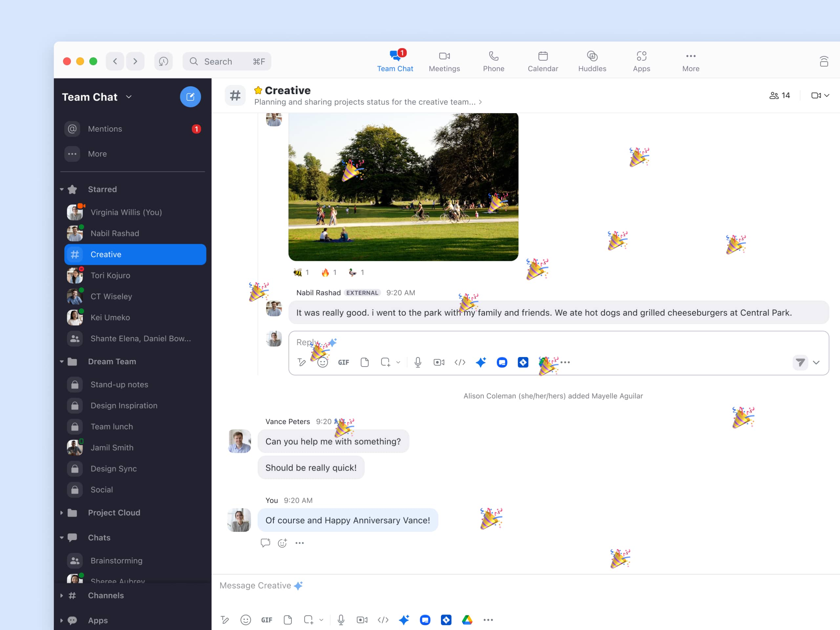This screenshot has height=630, width=840.
Task: Click the audio recording microphone icon
Action: pos(417,362)
